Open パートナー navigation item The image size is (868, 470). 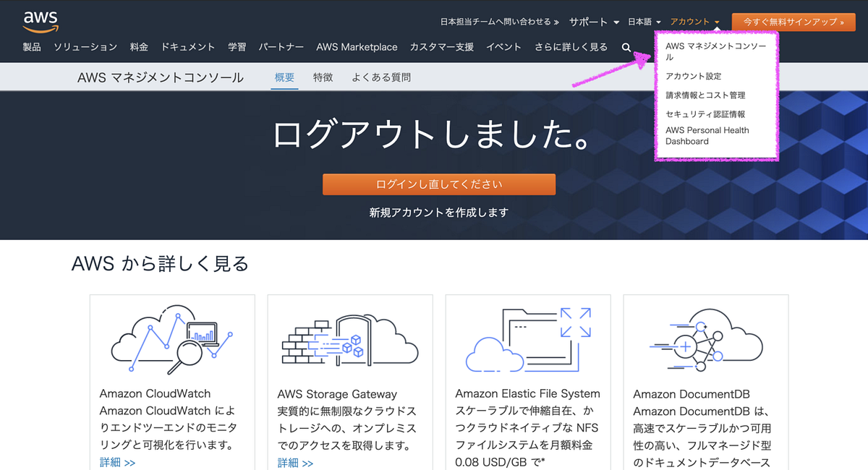281,47
